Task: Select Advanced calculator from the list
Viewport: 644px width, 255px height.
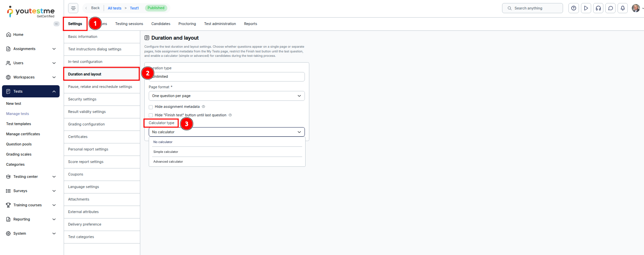Action: pyautogui.click(x=168, y=162)
